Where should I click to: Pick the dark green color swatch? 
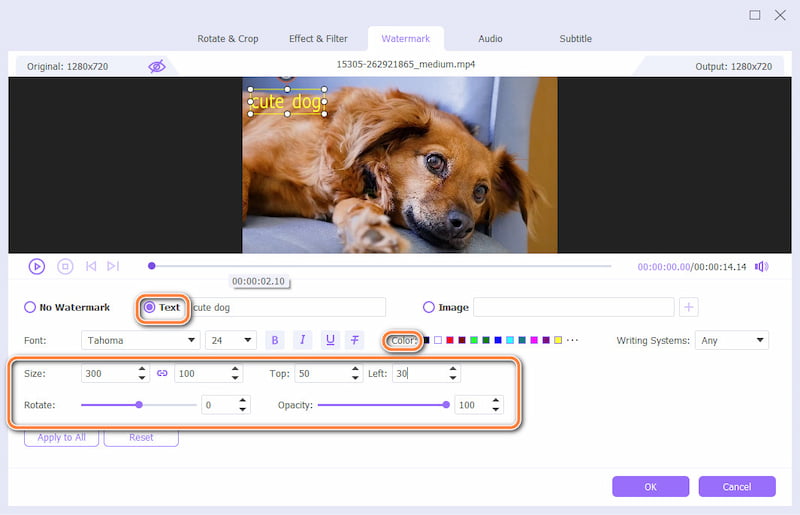point(486,340)
